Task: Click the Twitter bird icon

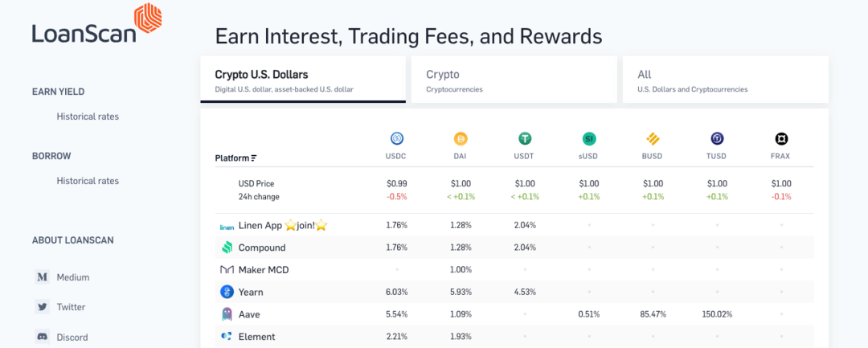Action: pos(42,307)
